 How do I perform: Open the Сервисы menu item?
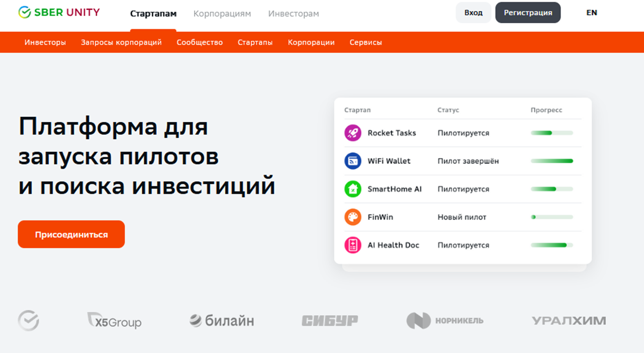[x=365, y=42]
